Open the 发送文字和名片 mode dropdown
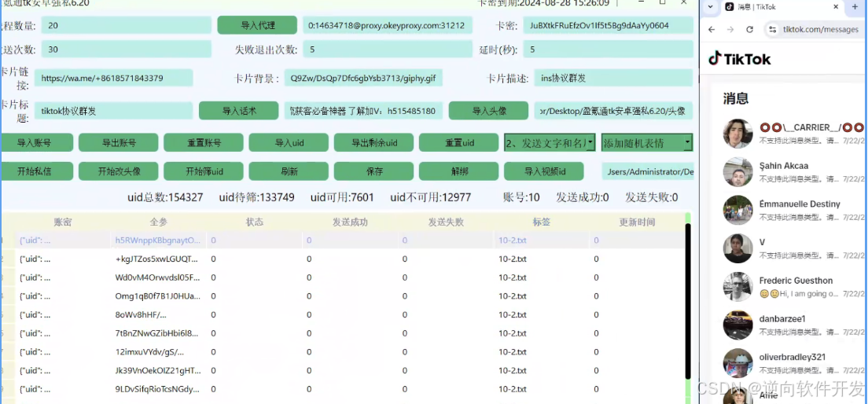 tap(550, 143)
